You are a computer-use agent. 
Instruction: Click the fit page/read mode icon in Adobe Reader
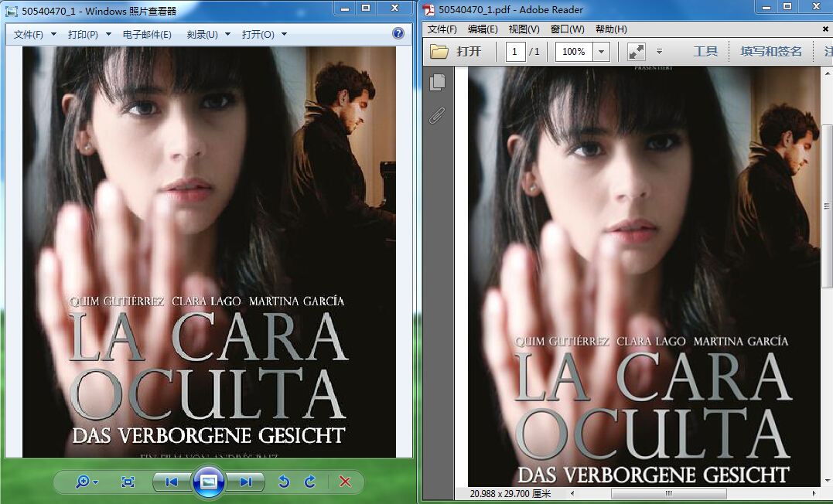[x=636, y=52]
